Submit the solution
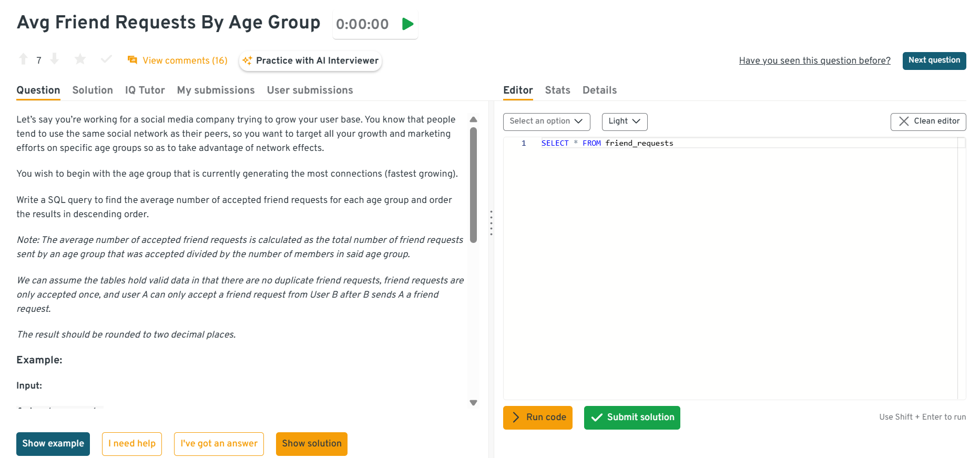 click(x=632, y=418)
